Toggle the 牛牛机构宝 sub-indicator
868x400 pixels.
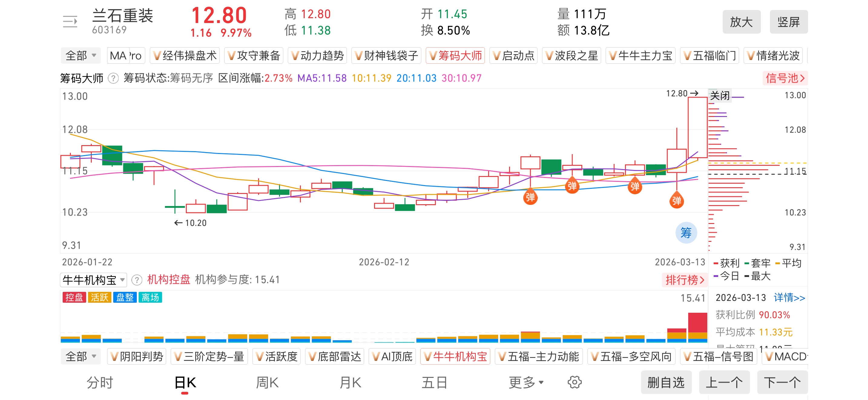coord(455,356)
